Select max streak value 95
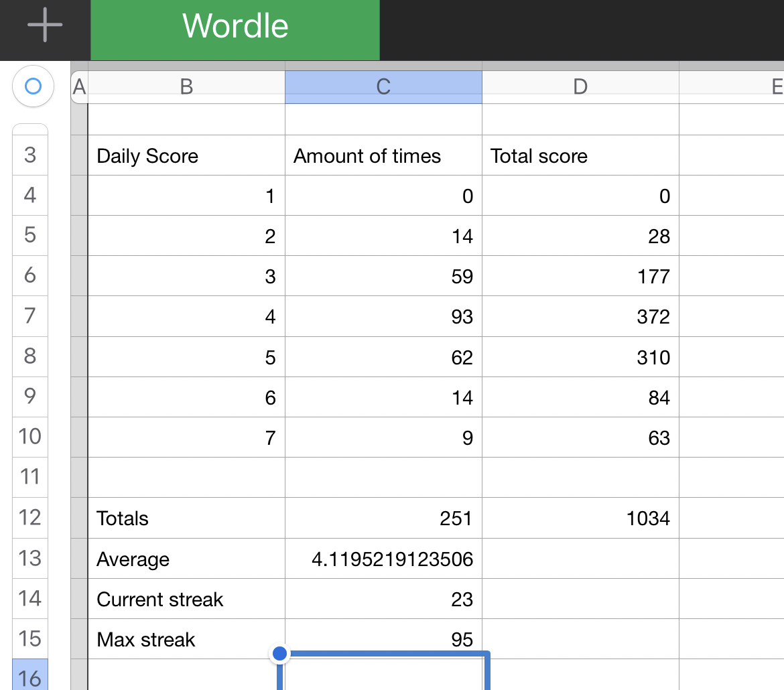 383,639
